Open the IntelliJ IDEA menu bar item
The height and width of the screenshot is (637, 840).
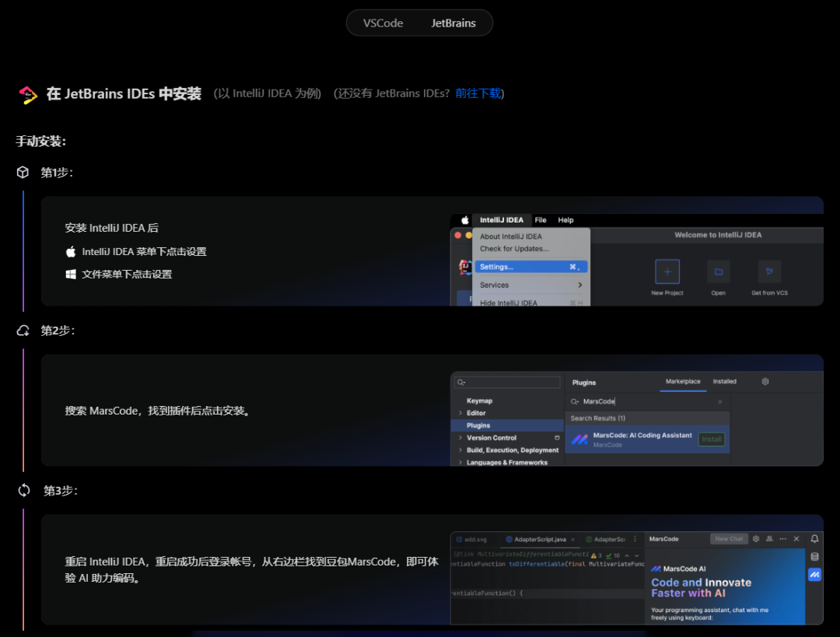(x=502, y=220)
